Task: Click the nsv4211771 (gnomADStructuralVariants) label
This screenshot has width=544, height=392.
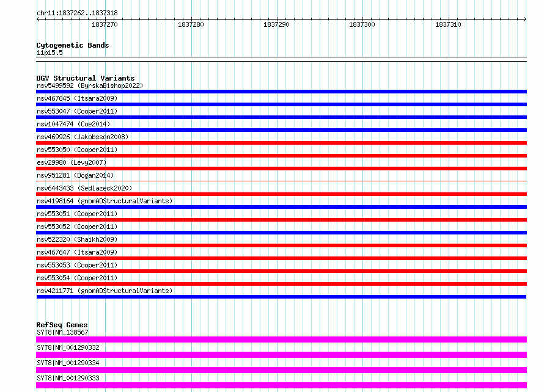Action: [105, 291]
